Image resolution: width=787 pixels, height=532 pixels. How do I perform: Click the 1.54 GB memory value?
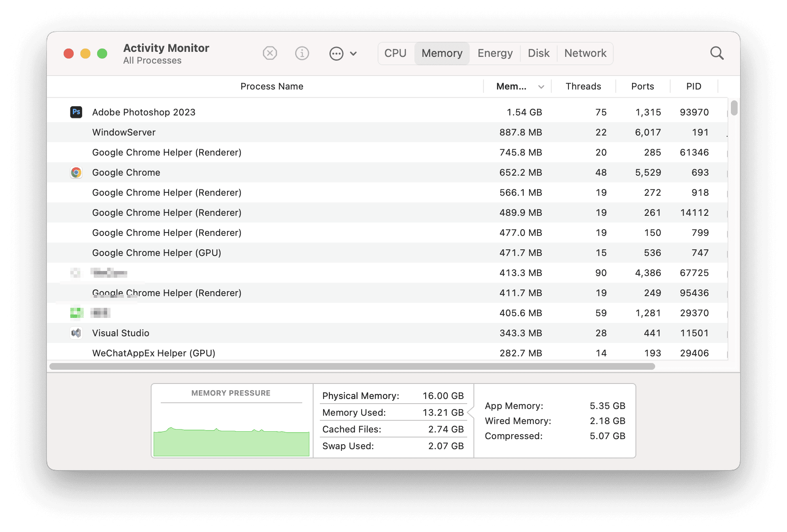tap(524, 112)
